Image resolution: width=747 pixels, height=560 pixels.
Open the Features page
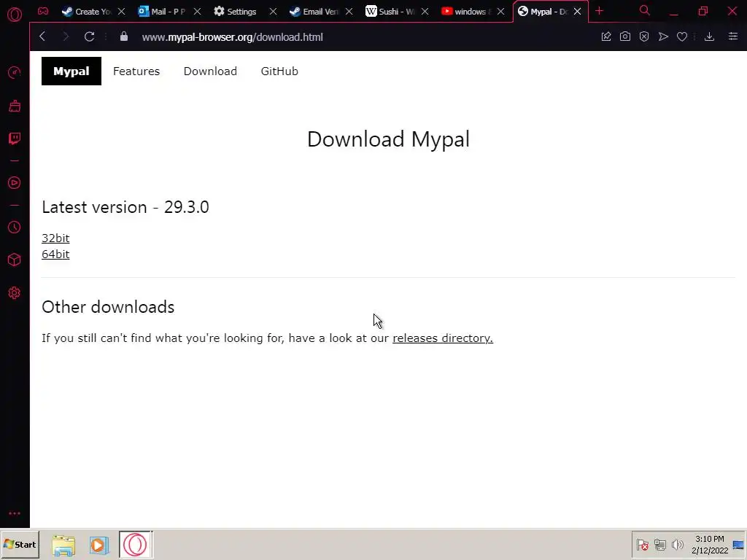coord(136,71)
